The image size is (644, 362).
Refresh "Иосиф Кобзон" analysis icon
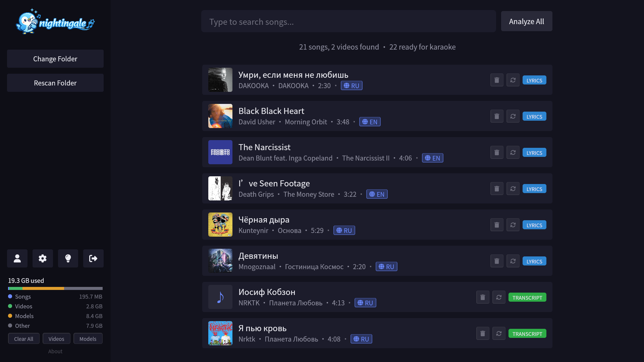[x=499, y=297]
